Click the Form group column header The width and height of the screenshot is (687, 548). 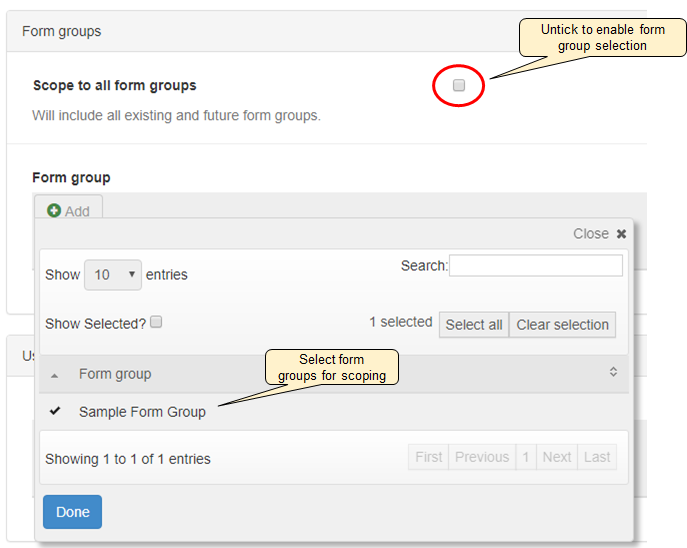[115, 374]
